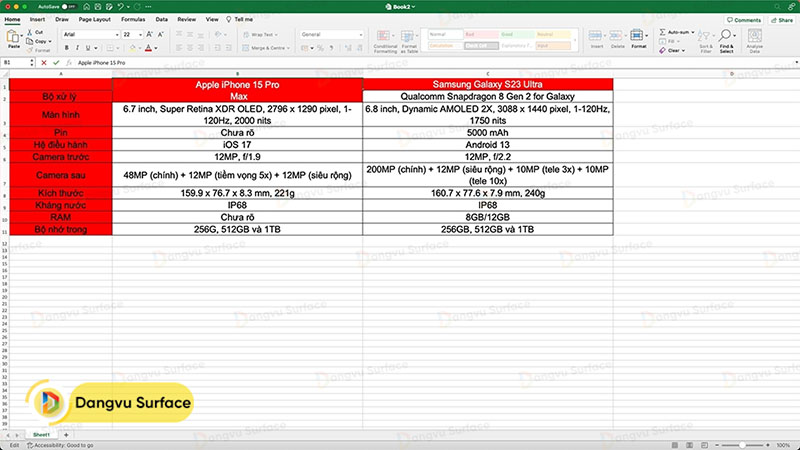Screen dimensions: 800x450
Task: Apply italic formatting with the I icon
Action: [x=78, y=47]
